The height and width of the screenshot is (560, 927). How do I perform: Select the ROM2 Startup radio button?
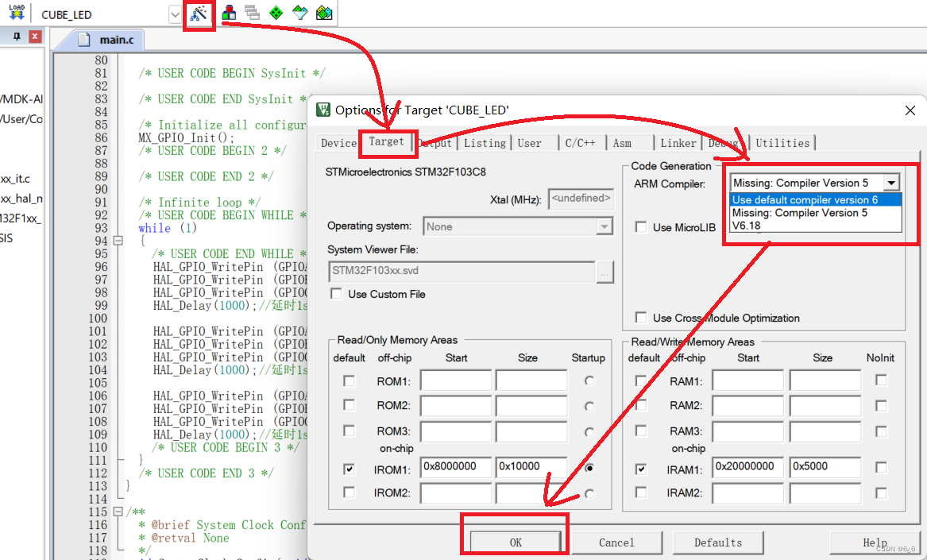(589, 406)
